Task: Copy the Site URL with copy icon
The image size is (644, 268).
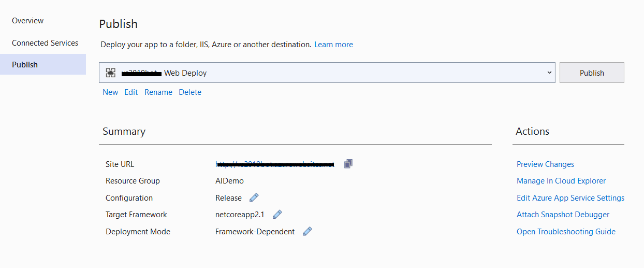Action: pyautogui.click(x=348, y=164)
